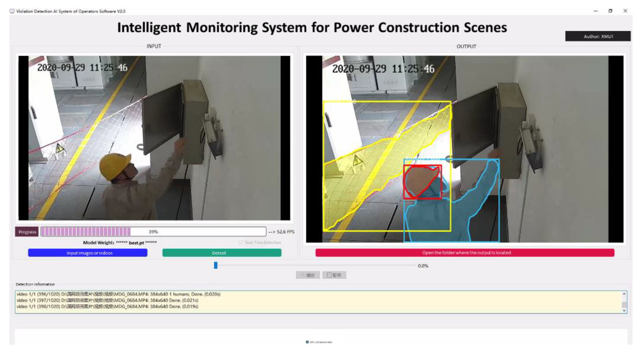Open the folder where output is located

(x=465, y=253)
